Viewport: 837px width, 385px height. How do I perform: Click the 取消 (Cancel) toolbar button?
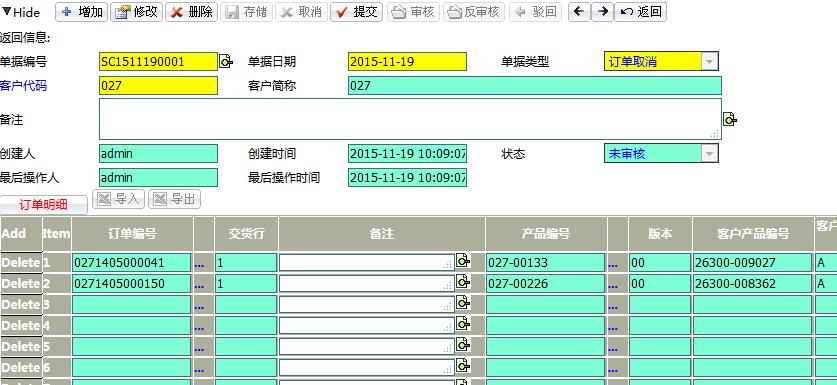point(301,12)
